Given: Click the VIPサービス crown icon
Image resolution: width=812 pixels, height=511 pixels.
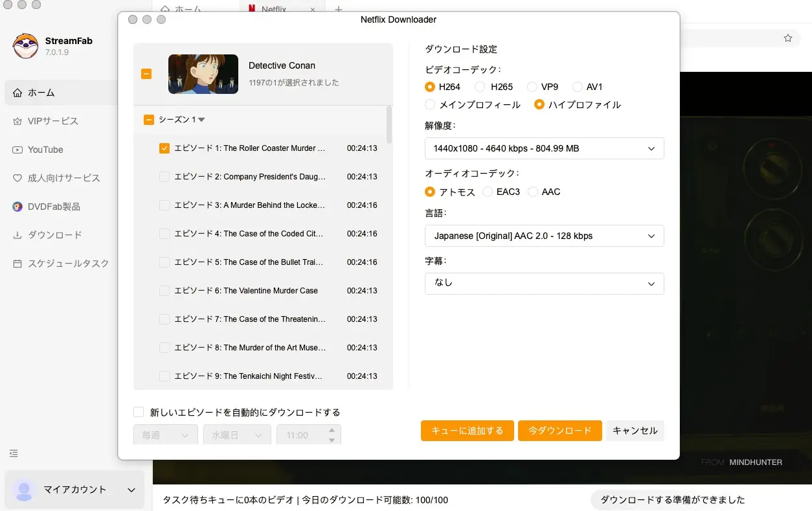Looking at the screenshot, I should [x=17, y=121].
